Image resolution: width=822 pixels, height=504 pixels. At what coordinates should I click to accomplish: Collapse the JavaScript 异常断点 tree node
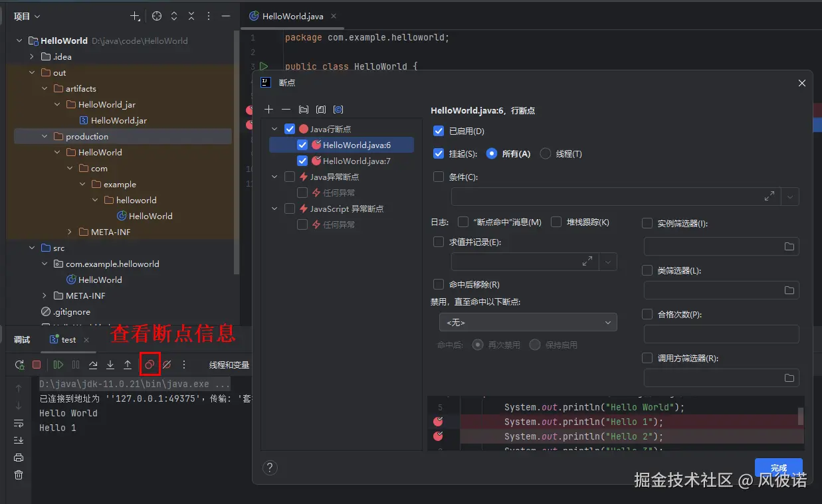275,209
